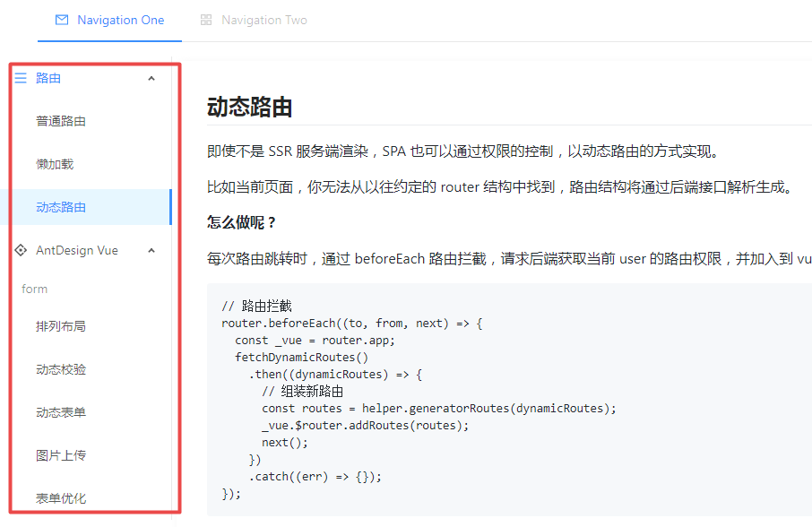Switch to the Navigation One tab
Image resolution: width=812 pixels, height=527 pixels.
point(109,21)
